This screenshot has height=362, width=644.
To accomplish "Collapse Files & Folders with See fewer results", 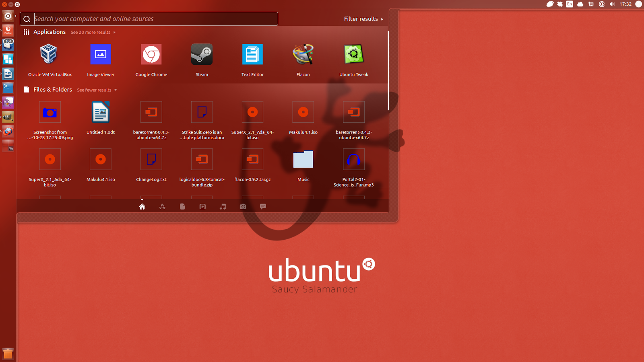I will click(x=97, y=90).
